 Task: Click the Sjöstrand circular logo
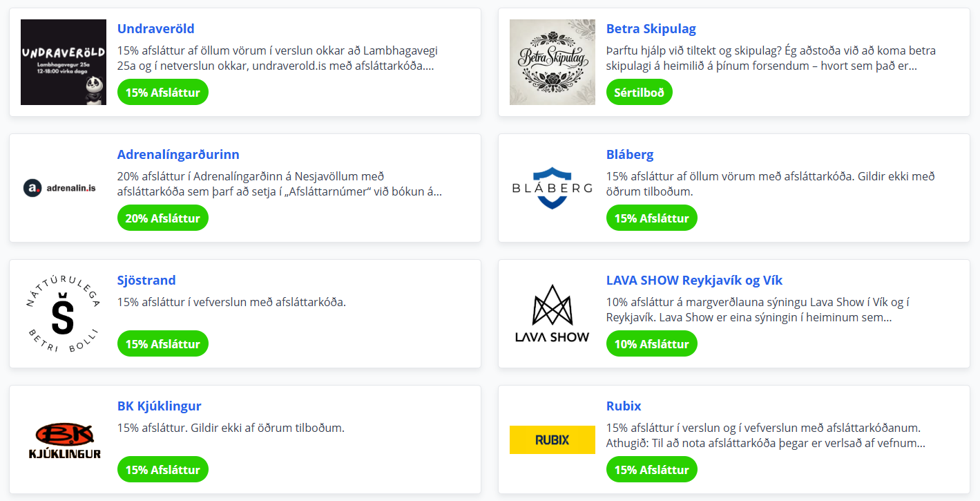coord(64,314)
